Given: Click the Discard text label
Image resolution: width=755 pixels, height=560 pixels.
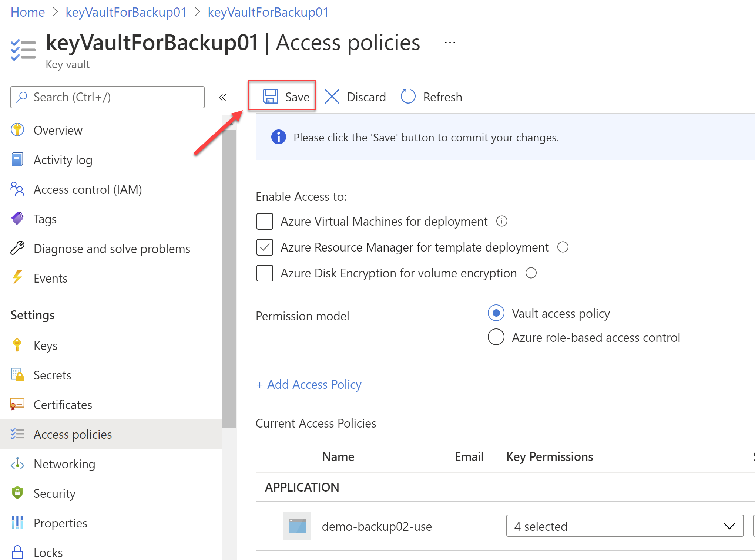Looking at the screenshot, I should [x=366, y=97].
